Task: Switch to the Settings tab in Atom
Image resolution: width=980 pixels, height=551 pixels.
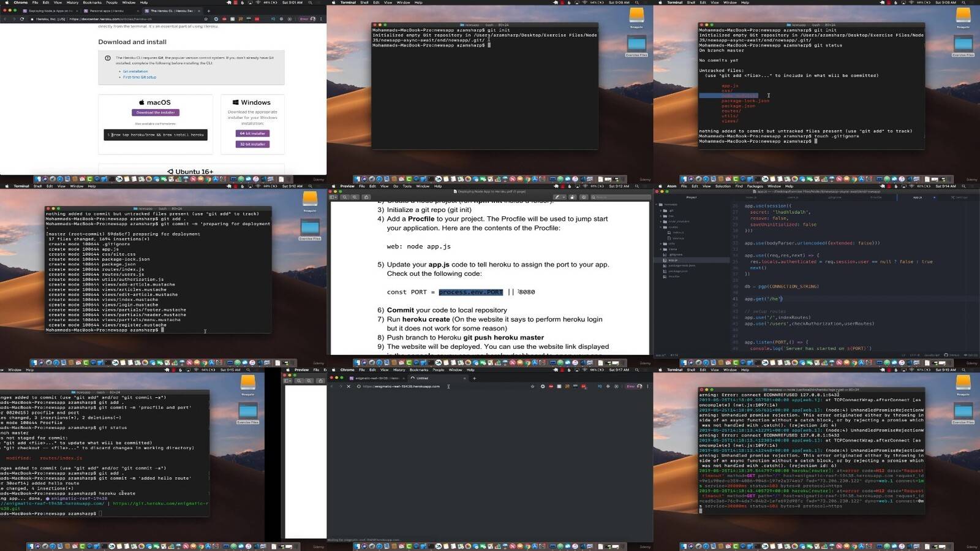Action: coord(960,197)
